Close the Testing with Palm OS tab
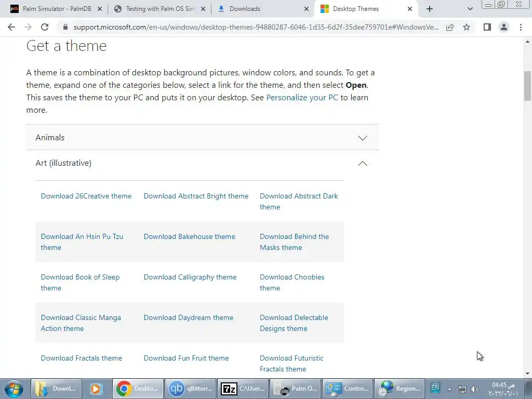 pyautogui.click(x=203, y=9)
